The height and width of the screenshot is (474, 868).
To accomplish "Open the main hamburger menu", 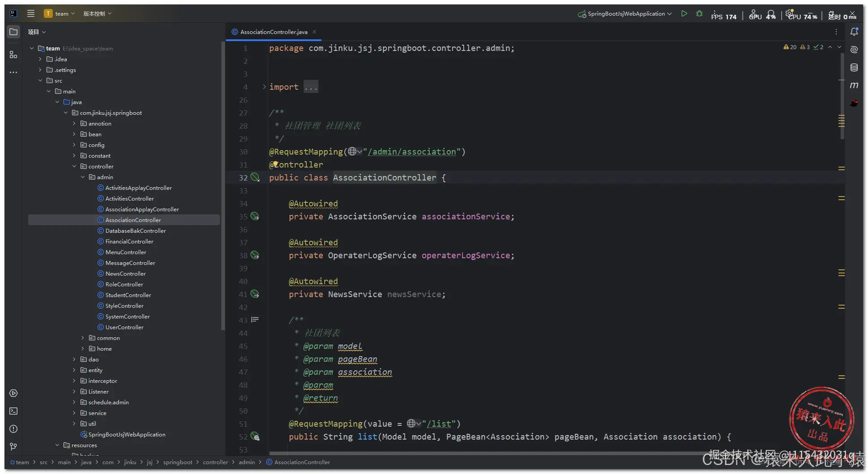I will (x=31, y=13).
